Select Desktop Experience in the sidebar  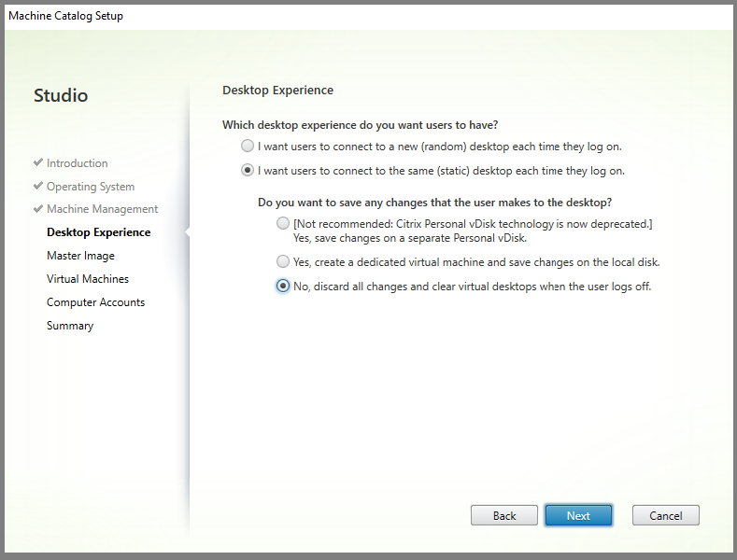[x=99, y=232]
